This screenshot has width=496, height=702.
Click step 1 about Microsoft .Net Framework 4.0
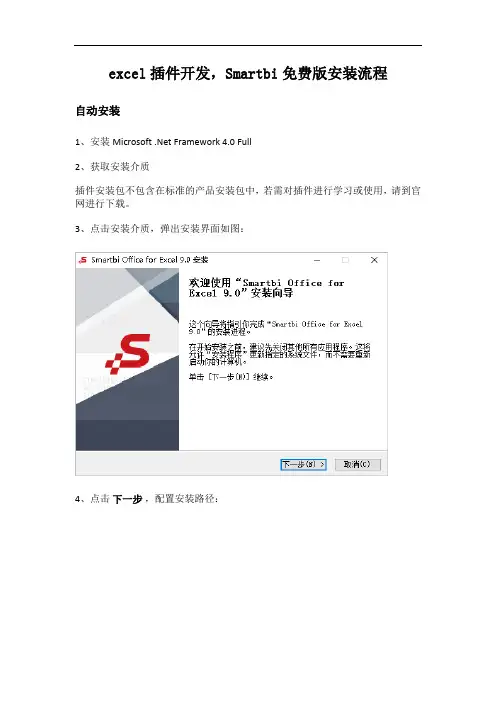163,142
